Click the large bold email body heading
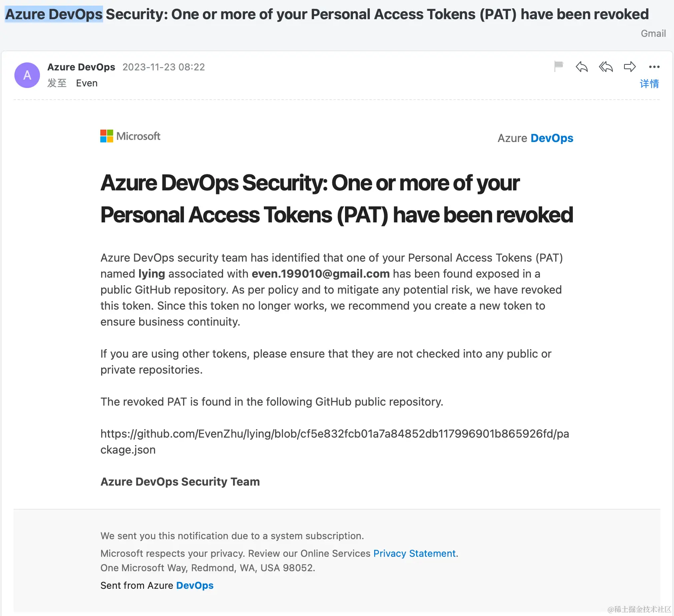This screenshot has height=616, width=674. pyautogui.click(x=337, y=199)
